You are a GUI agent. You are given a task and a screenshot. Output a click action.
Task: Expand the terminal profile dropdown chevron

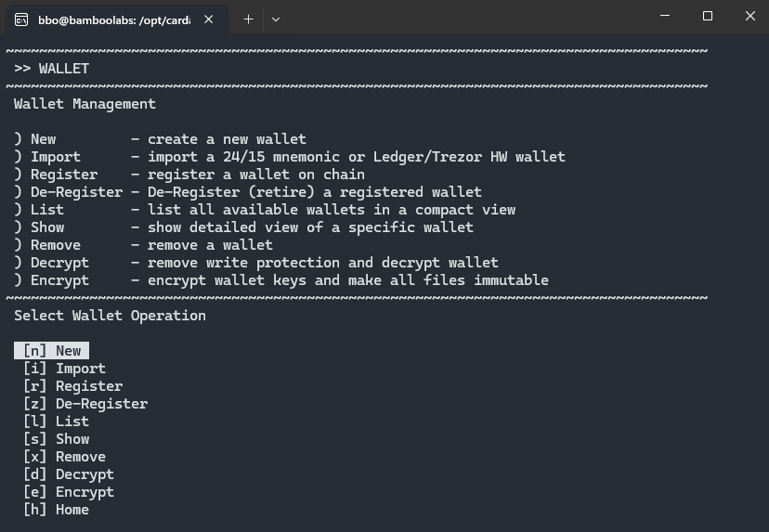276,19
